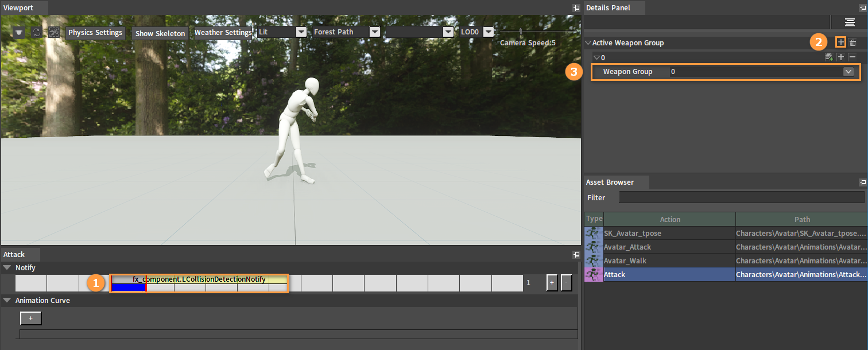Viewport: 868px width, 350px height.
Task: Pin the Asset Browser panel
Action: point(862,182)
